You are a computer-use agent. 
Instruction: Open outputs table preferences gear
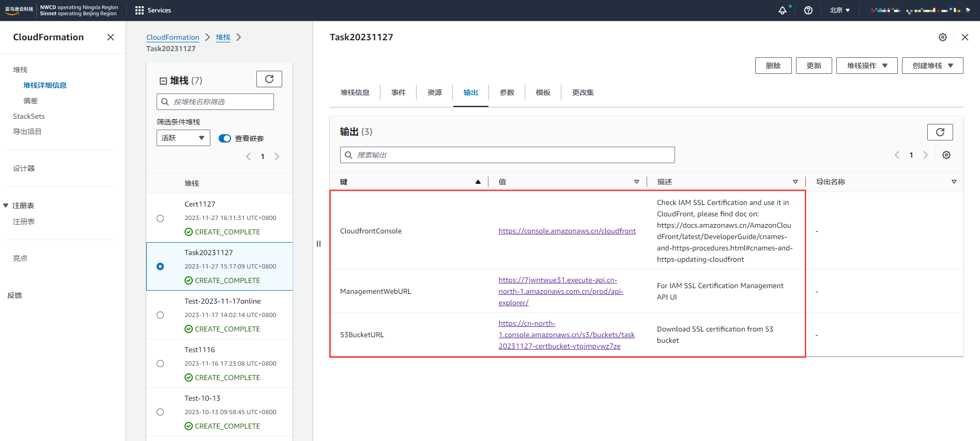(x=946, y=155)
